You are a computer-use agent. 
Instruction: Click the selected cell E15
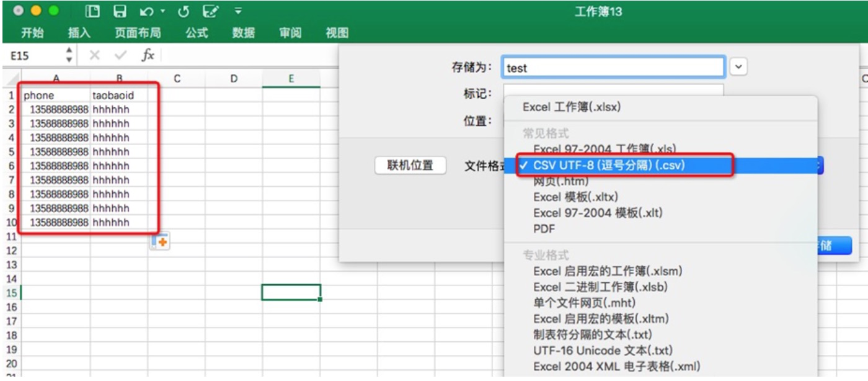pos(291,292)
